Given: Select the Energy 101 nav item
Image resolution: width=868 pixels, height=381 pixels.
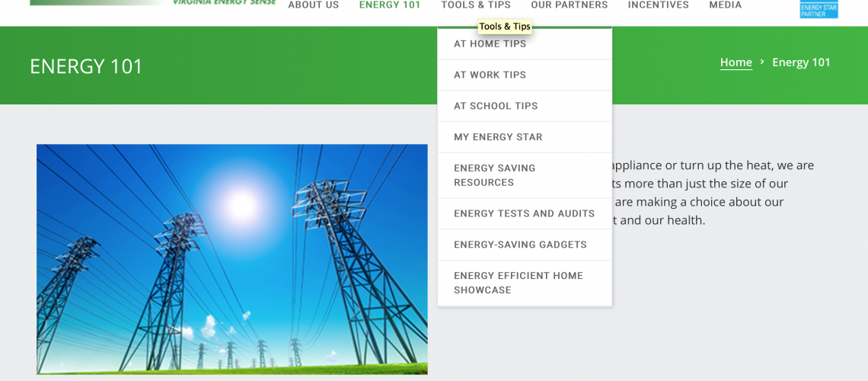Looking at the screenshot, I should (x=389, y=5).
